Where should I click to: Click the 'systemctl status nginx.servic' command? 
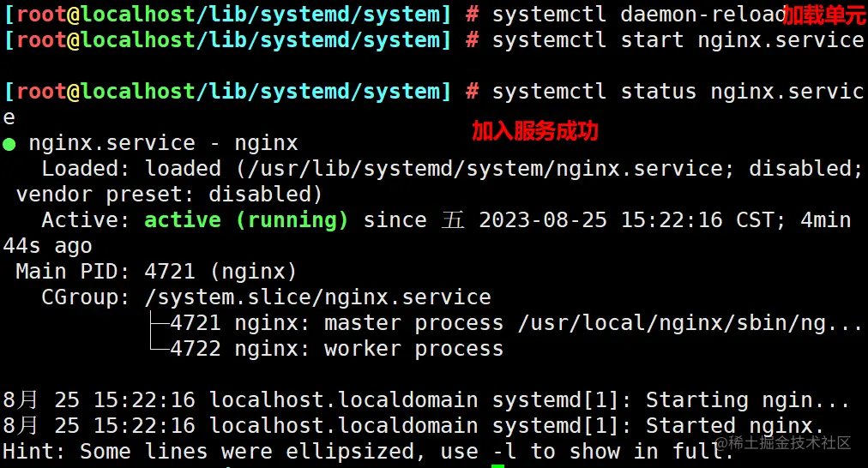(678, 91)
